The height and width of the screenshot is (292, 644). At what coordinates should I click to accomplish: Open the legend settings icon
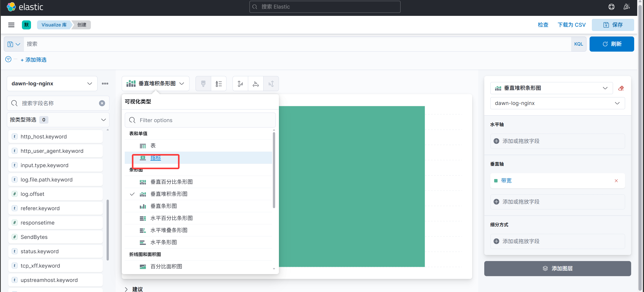coord(219,84)
